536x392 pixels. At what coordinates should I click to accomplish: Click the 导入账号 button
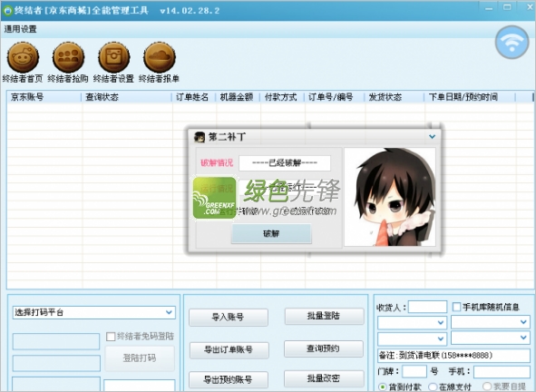coord(229,317)
